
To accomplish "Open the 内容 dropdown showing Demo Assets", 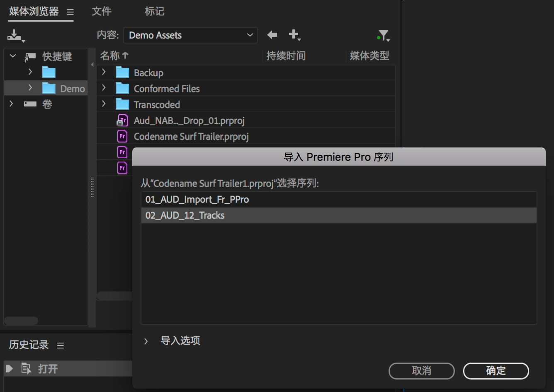I will point(191,35).
